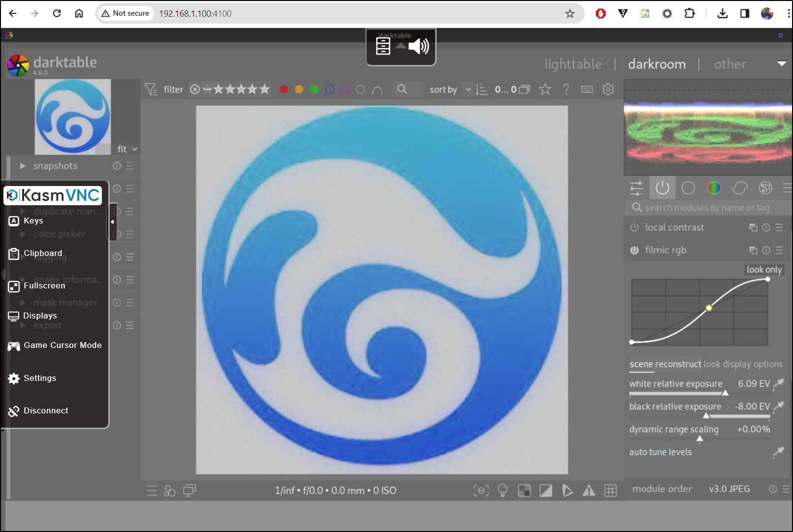Screen dimensions: 793x532
Task: Open the other views menu
Action: [x=730, y=64]
